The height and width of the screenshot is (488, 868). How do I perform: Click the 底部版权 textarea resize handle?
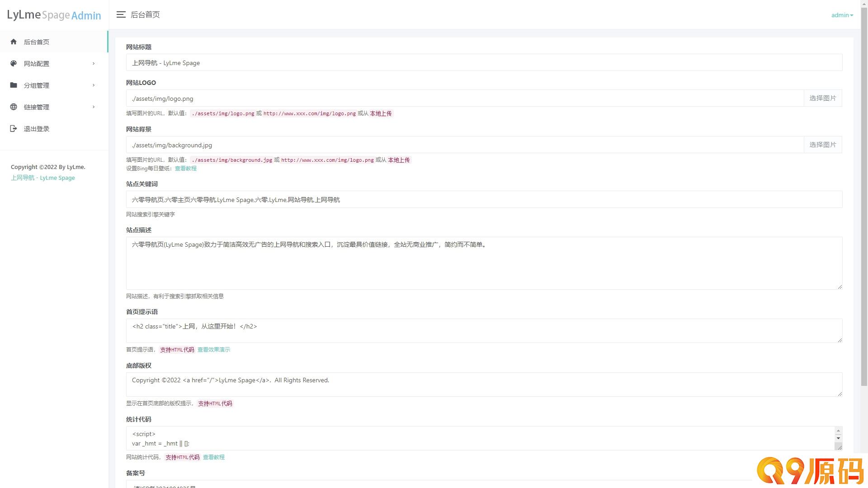(x=840, y=394)
